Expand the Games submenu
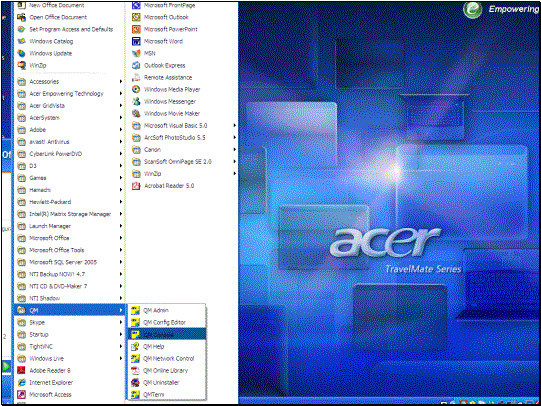541x406 pixels. coord(69,178)
